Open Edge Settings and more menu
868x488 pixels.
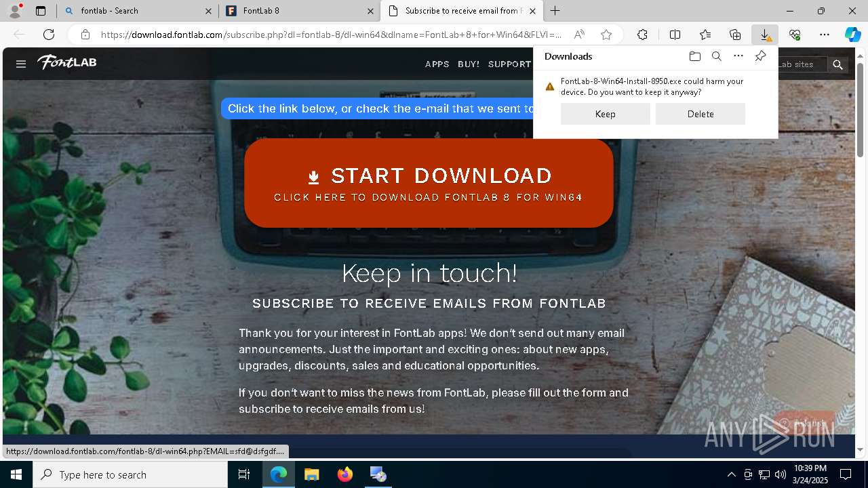pos(825,35)
